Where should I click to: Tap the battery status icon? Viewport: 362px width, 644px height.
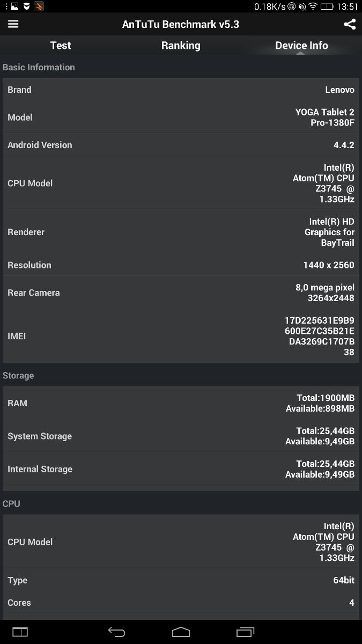(327, 6)
